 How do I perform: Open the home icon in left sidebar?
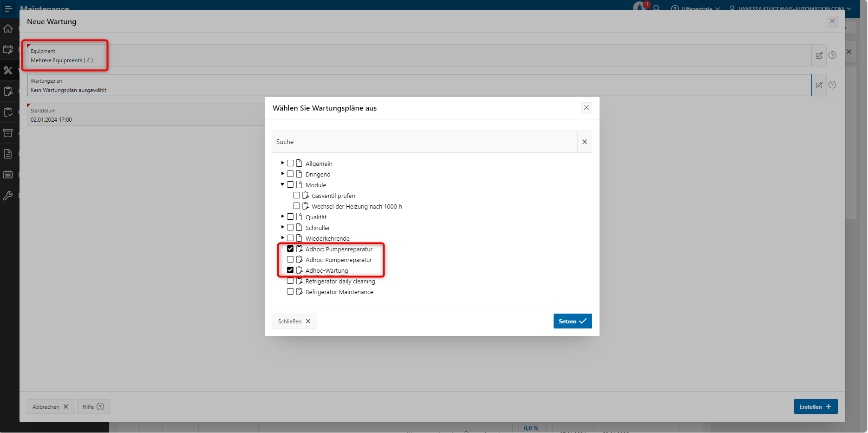tap(8, 29)
